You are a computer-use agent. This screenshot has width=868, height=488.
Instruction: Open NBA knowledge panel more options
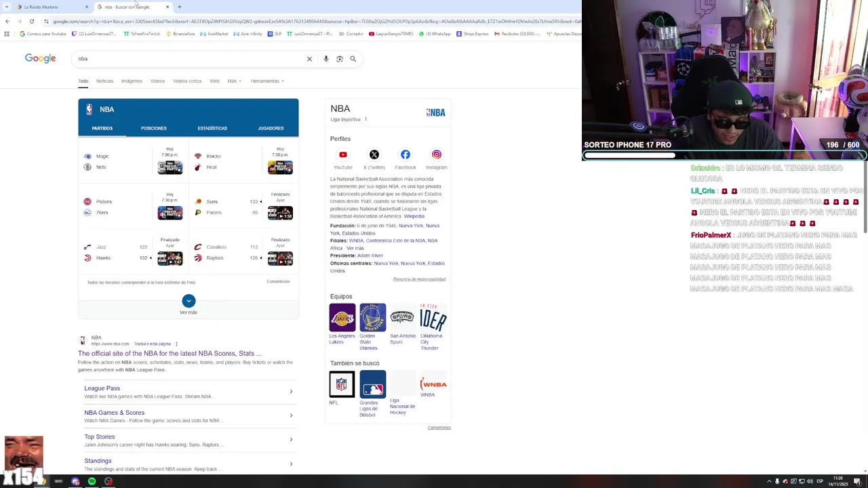tap(366, 119)
